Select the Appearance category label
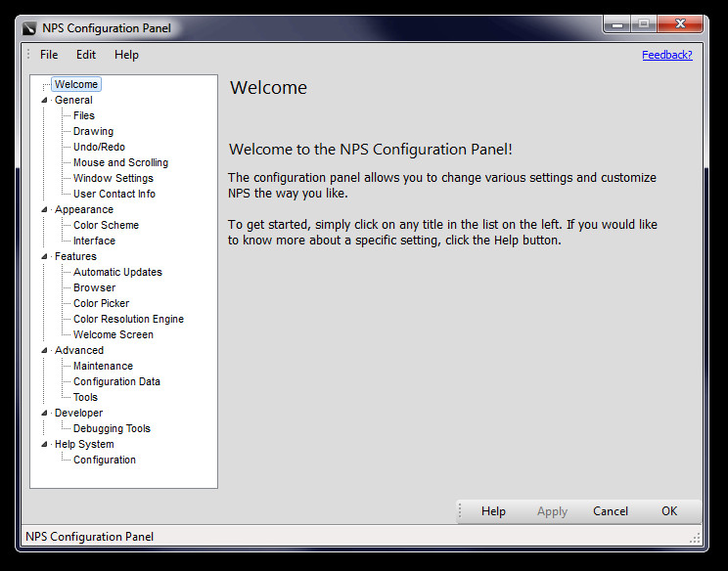The height and width of the screenshot is (571, 728). [x=83, y=209]
